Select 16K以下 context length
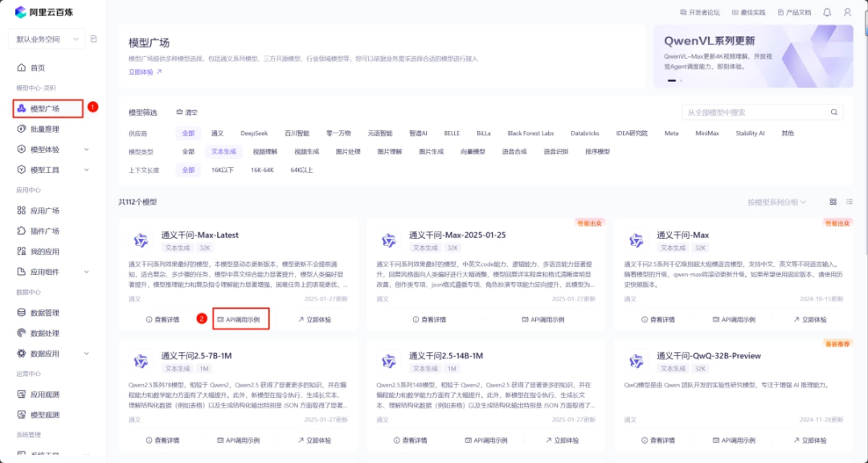Viewport: 868px width, 463px height. coord(223,170)
